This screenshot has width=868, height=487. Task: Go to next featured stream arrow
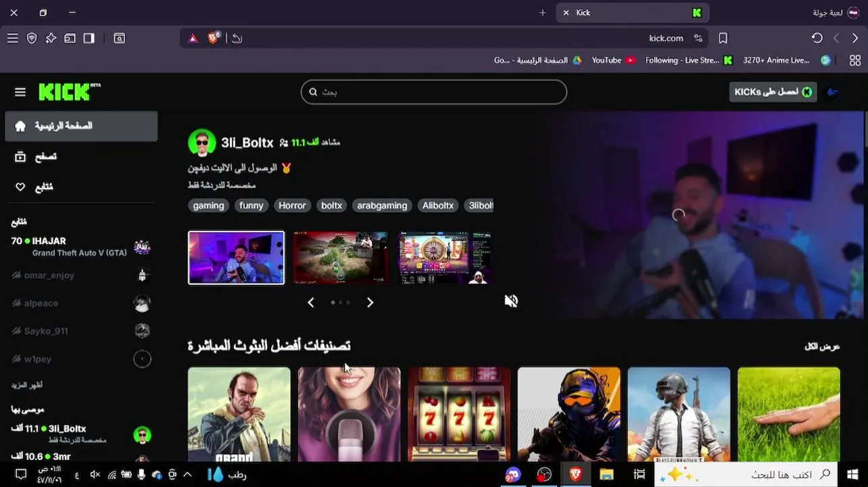click(x=370, y=302)
